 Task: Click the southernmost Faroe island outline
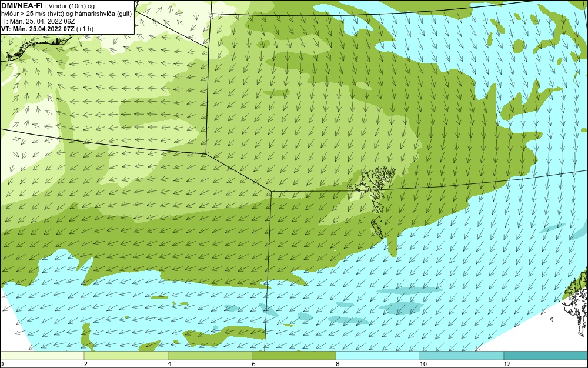pos(378,229)
